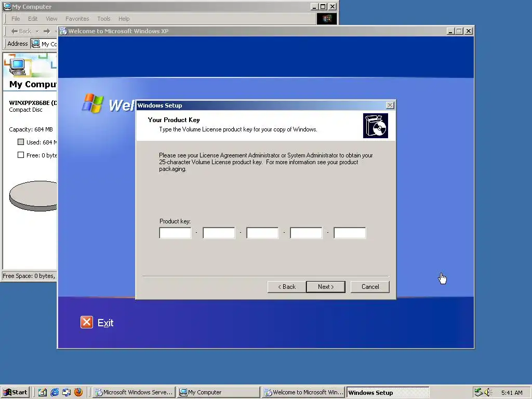Click the first Product key input box
The image size is (532, 399).
(x=175, y=233)
